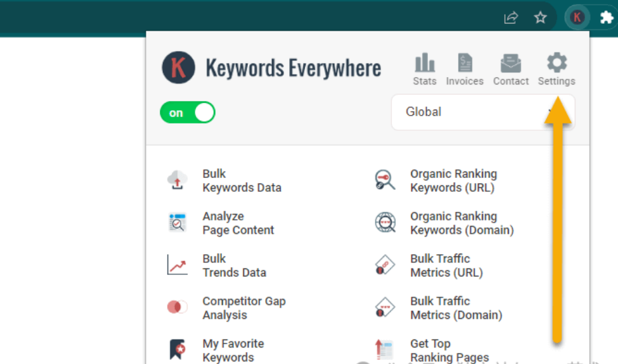
Task: Click the browser bookmark star icon
Action: click(x=541, y=18)
